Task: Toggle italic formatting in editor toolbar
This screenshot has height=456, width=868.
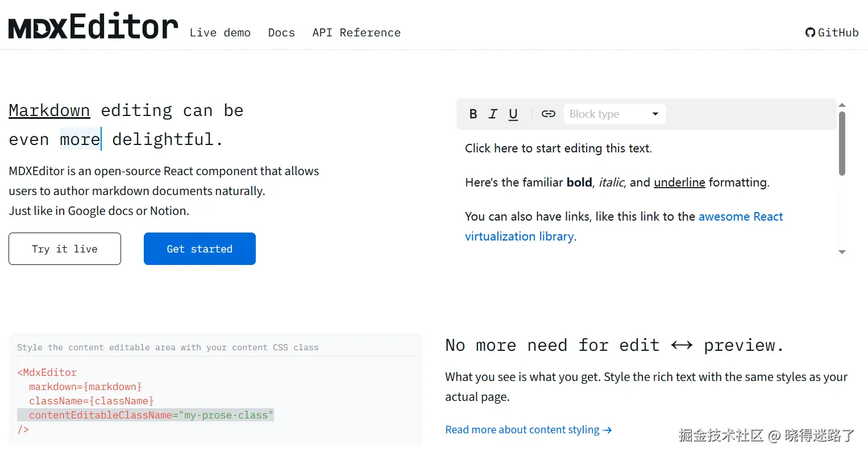Action: tap(493, 114)
